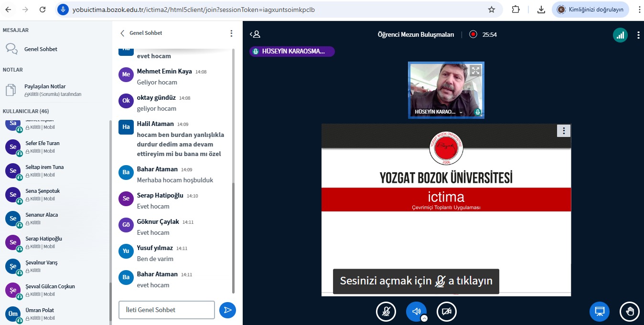Click the browser address bar URL
Image resolution: width=644 pixels, height=325 pixels.
point(193,10)
